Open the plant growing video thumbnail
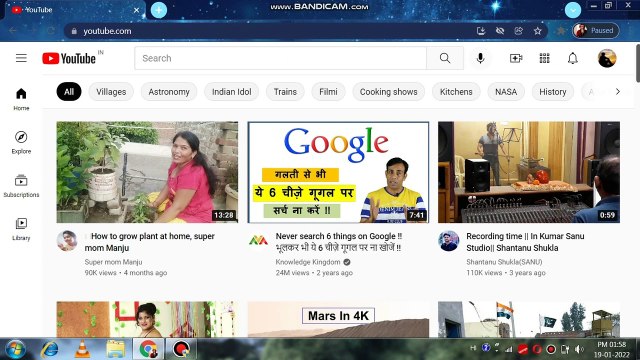Screen dimensions: 640x360 tap(147, 172)
